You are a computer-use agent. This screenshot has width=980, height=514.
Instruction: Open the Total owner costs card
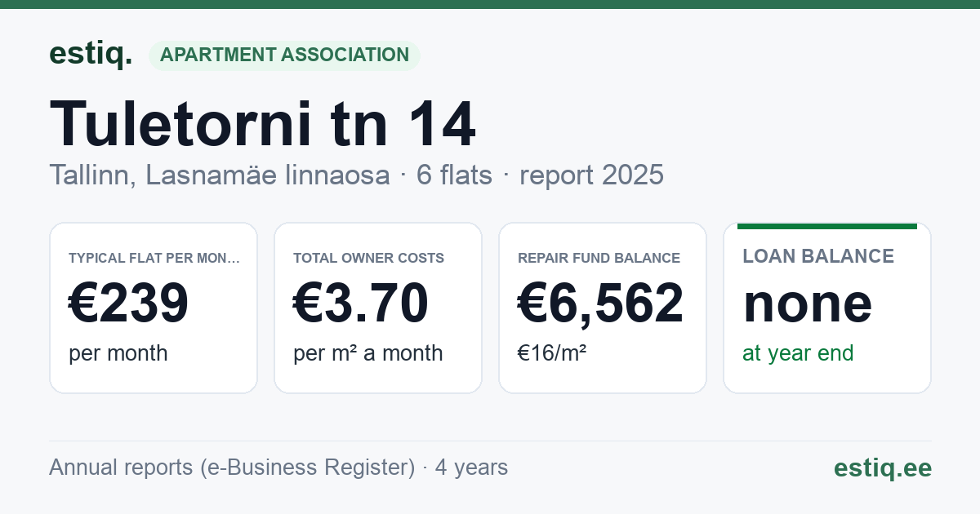click(x=378, y=308)
